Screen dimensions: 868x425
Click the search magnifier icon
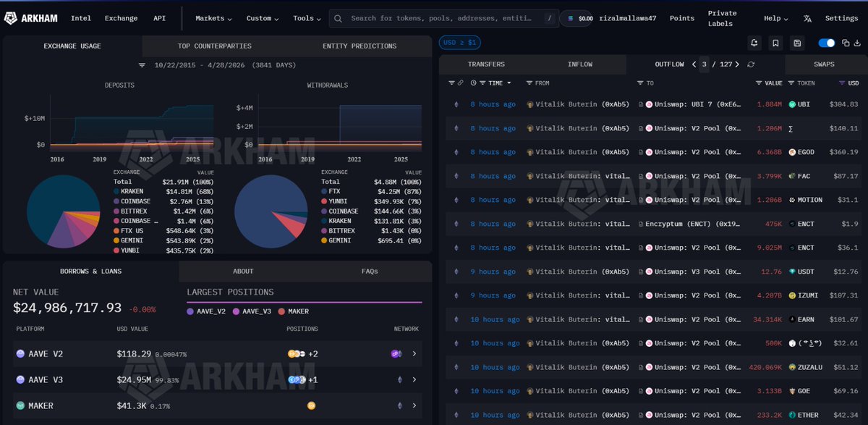pyautogui.click(x=339, y=18)
